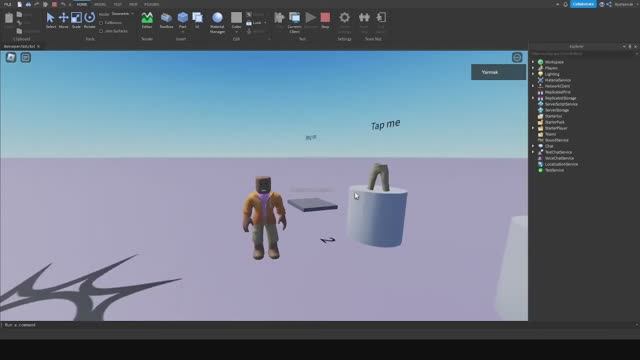640x360 pixels.
Task: Expand the StarterPlayer node
Action: click(x=533, y=128)
